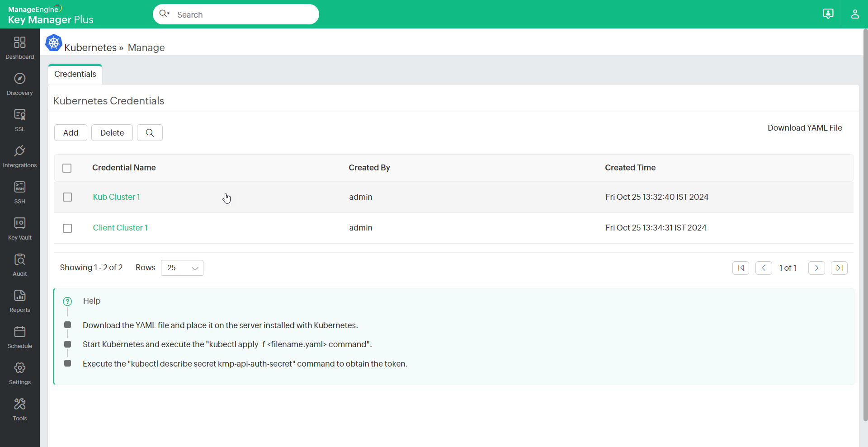The height and width of the screenshot is (447, 868).
Task: Open the Rows per page dropdown
Action: [x=182, y=268]
